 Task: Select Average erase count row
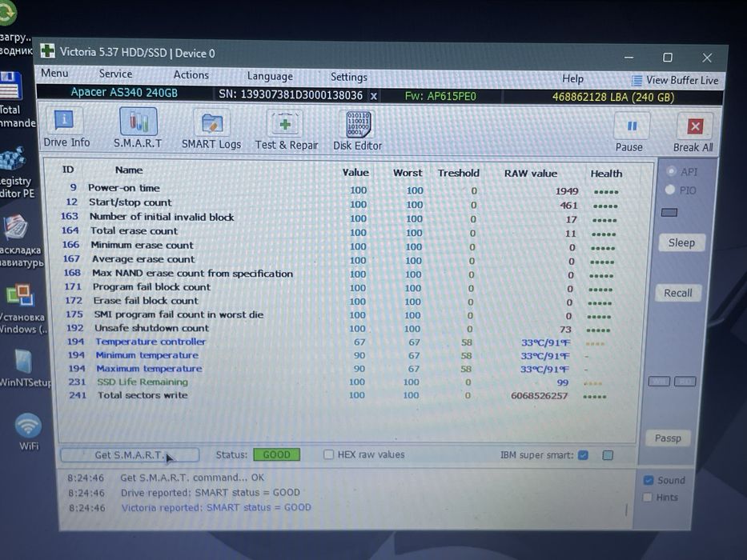[339, 260]
